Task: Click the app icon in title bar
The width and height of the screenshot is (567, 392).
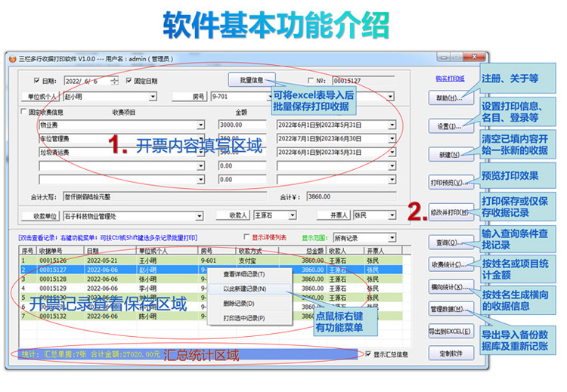Action: [12, 59]
